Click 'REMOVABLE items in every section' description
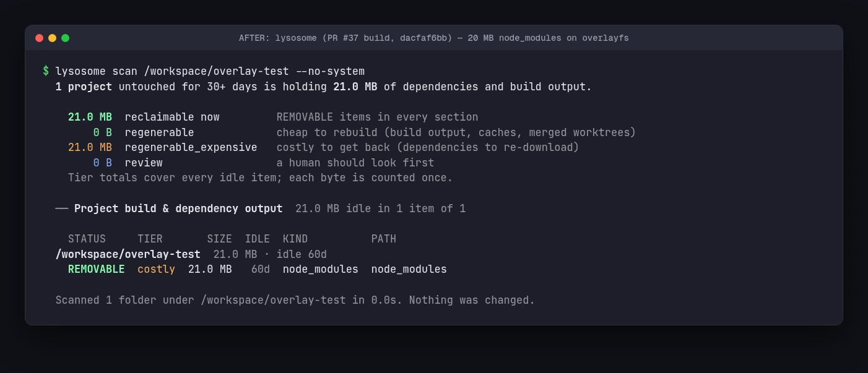 coord(377,117)
